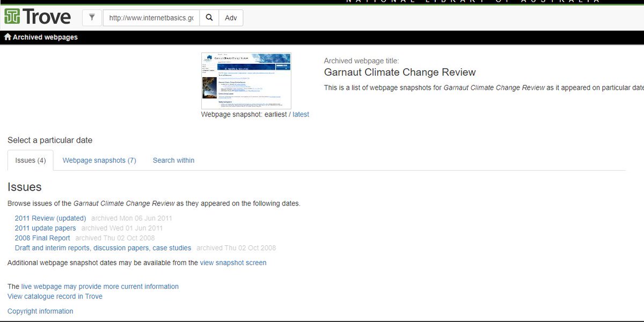Screen dimensions: 644x322
Task: Click the magnifier search button
Action: coord(209,18)
